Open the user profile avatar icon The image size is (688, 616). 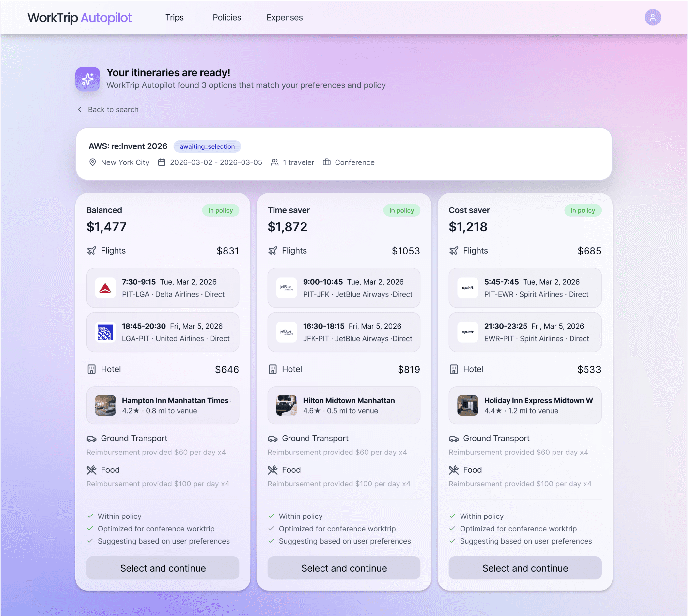[x=652, y=17]
